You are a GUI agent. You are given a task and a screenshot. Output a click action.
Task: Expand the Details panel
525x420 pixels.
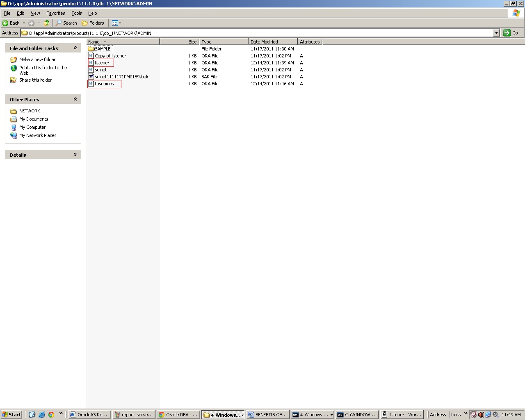pos(75,155)
